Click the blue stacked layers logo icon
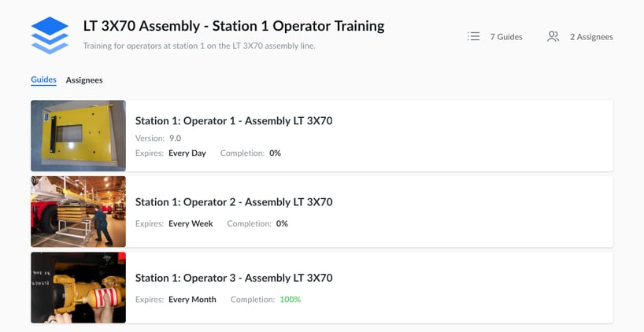Viewport: 644px width, 332px height. [50, 35]
